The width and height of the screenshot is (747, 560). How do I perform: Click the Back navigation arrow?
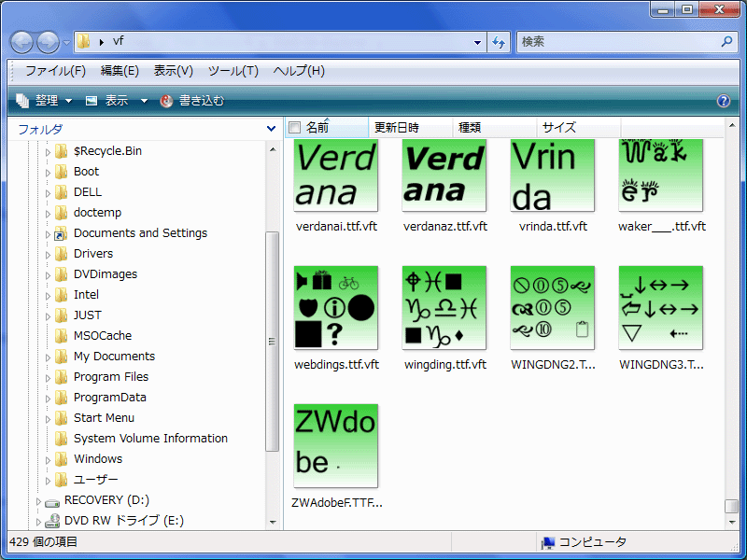tap(21, 42)
